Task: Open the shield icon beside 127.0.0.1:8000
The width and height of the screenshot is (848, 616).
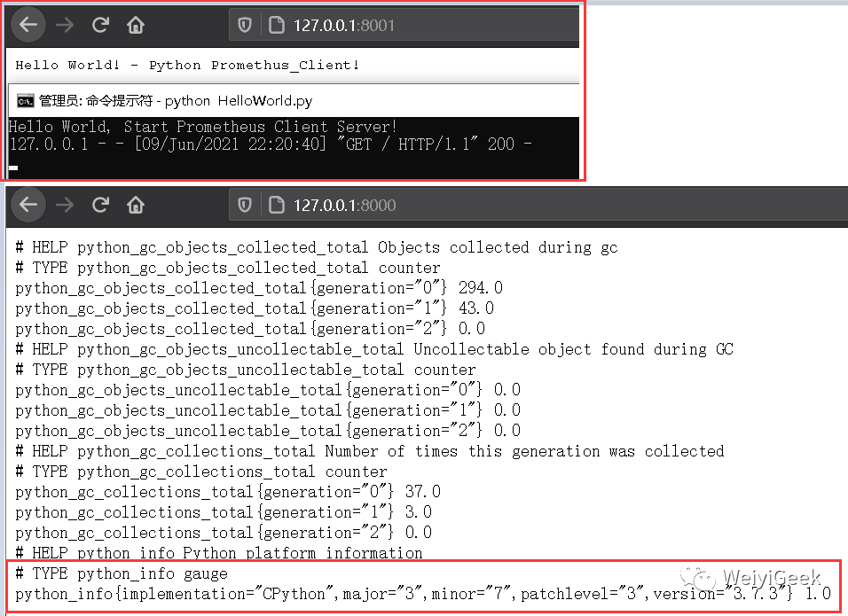Action: [x=245, y=205]
